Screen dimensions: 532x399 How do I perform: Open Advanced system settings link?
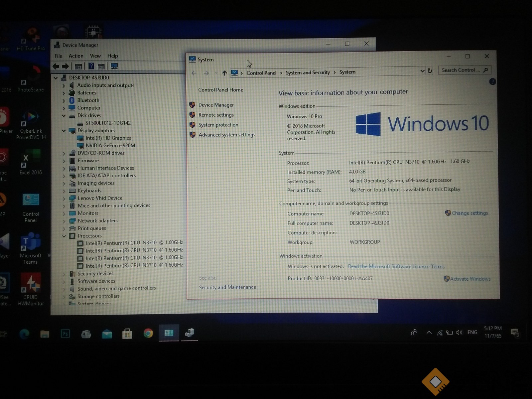[227, 135]
